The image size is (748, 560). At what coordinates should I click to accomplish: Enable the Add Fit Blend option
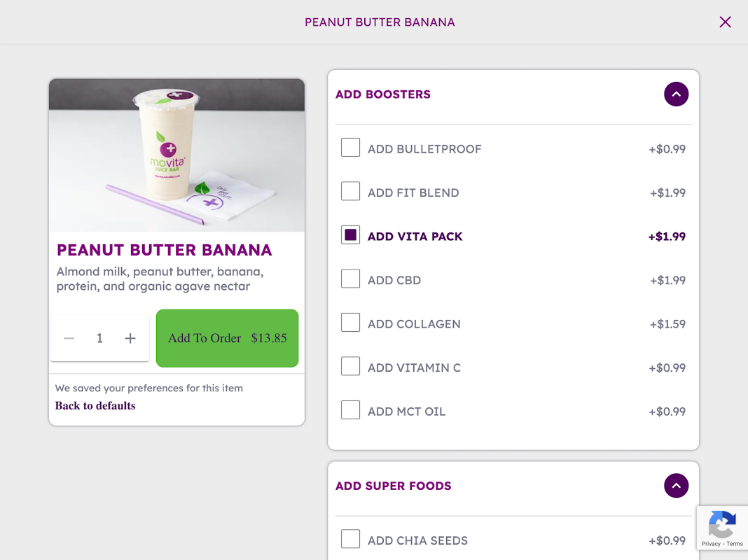pyautogui.click(x=350, y=192)
